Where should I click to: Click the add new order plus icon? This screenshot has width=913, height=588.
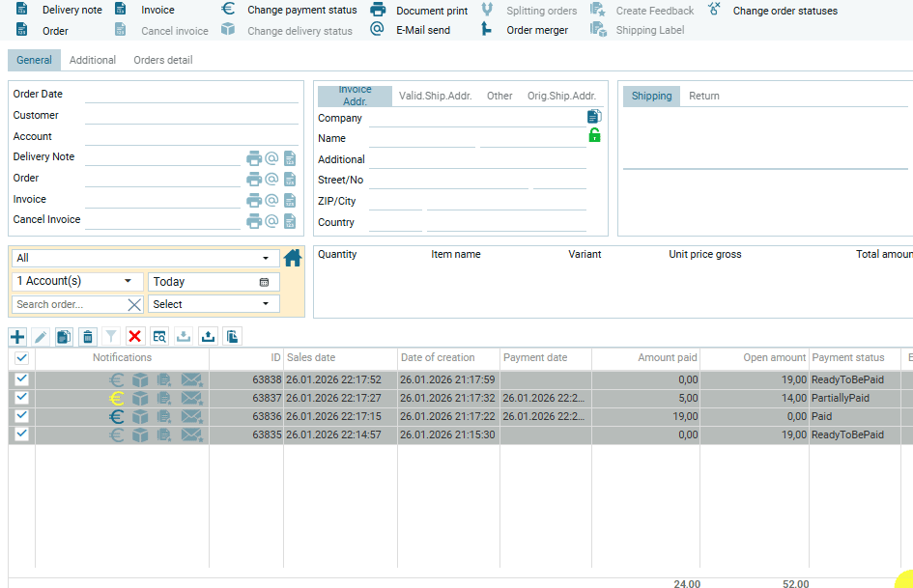17,336
